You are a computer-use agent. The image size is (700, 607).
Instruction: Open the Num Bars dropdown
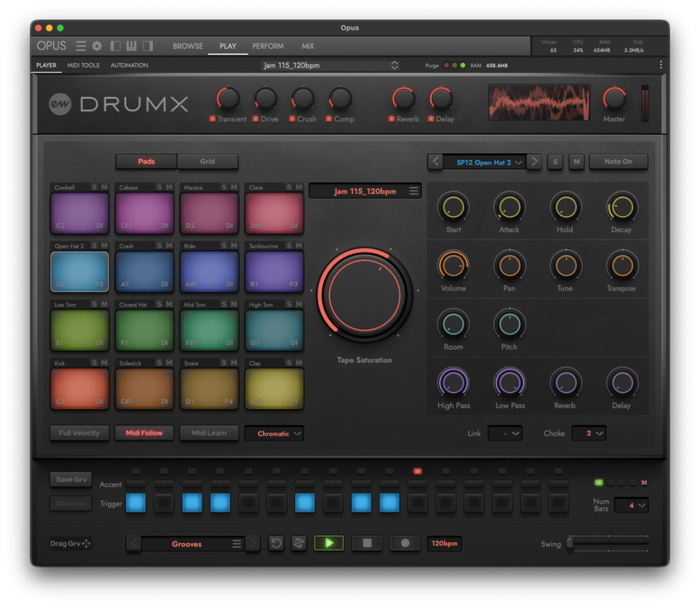coord(632,505)
